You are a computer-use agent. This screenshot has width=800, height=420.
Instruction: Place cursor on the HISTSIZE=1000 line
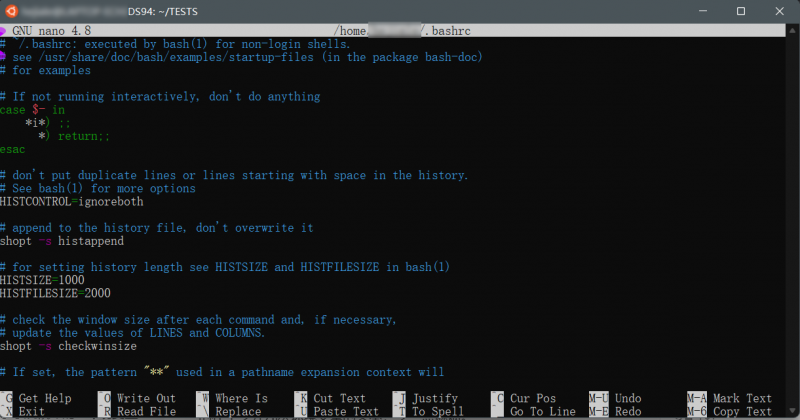[x=49, y=280]
